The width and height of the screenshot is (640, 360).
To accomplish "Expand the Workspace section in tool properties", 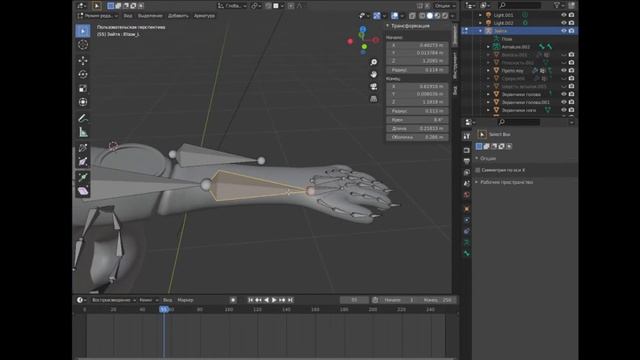I will pyautogui.click(x=477, y=182).
